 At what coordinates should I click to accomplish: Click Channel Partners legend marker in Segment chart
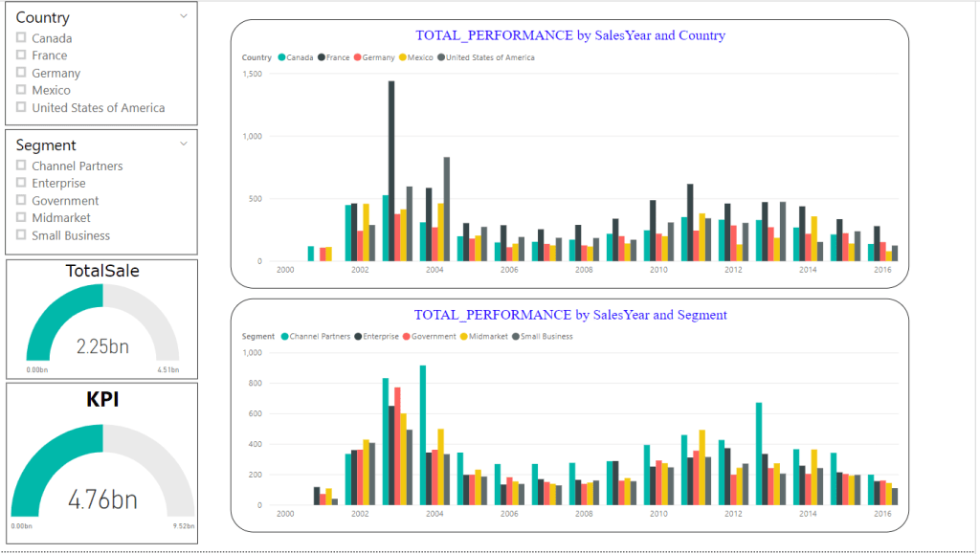(283, 337)
